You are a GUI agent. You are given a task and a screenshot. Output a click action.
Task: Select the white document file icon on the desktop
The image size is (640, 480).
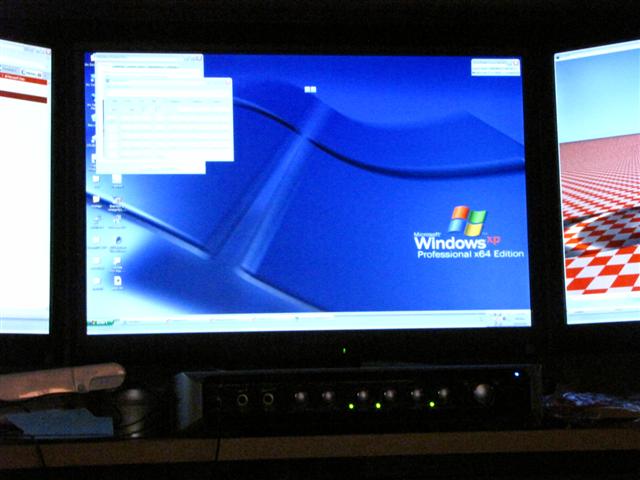[x=118, y=281]
